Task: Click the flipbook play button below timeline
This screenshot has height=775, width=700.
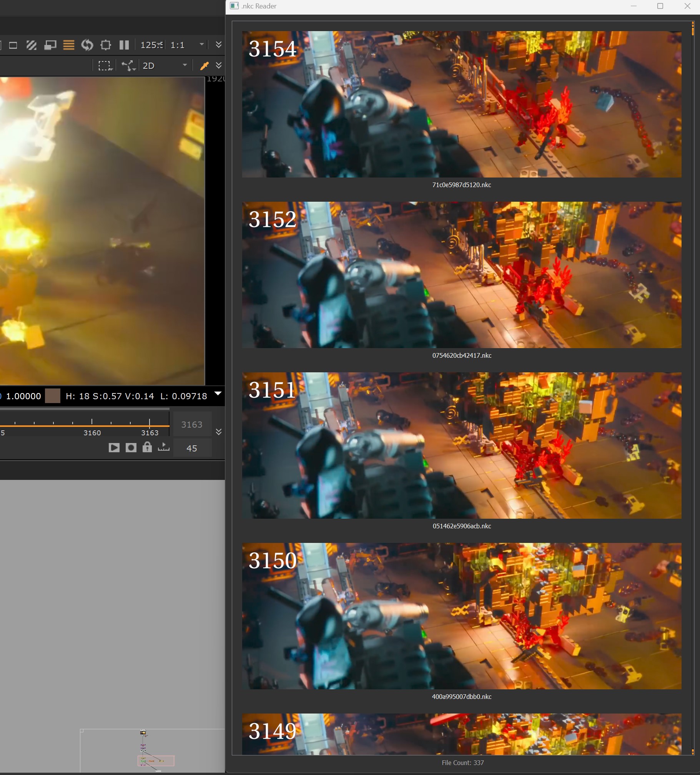Action: tap(114, 448)
